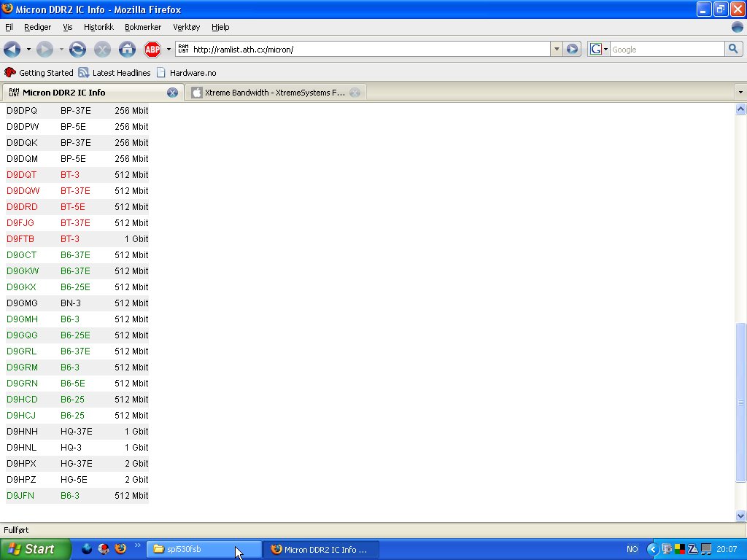Click the Latest Headlines feed icon
This screenshot has height=560, width=747.
[84, 72]
